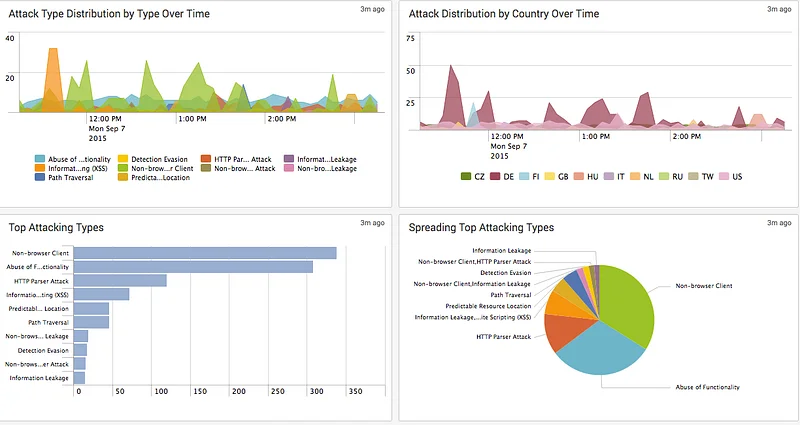Select the Non-browser Client,HTTP Parser Attack pie label
Screen dimensions: 800x425
(474, 262)
